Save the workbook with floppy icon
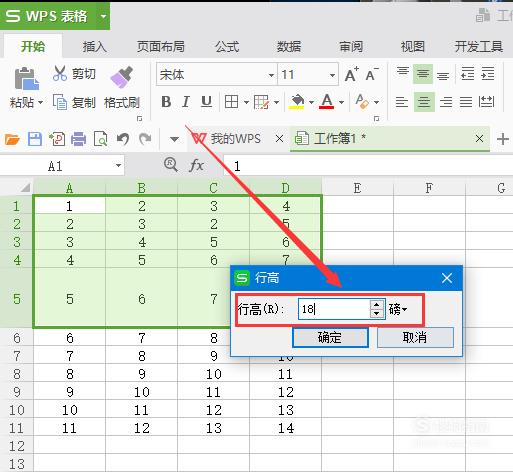 35,139
